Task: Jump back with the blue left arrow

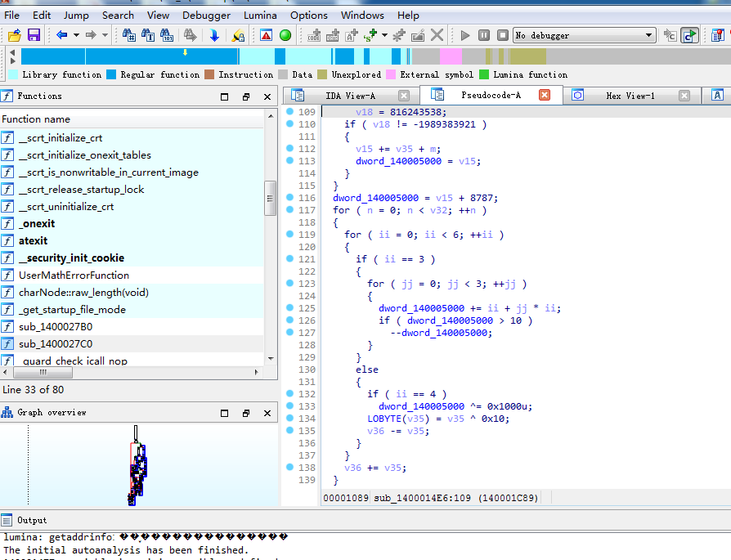Action: [61, 35]
